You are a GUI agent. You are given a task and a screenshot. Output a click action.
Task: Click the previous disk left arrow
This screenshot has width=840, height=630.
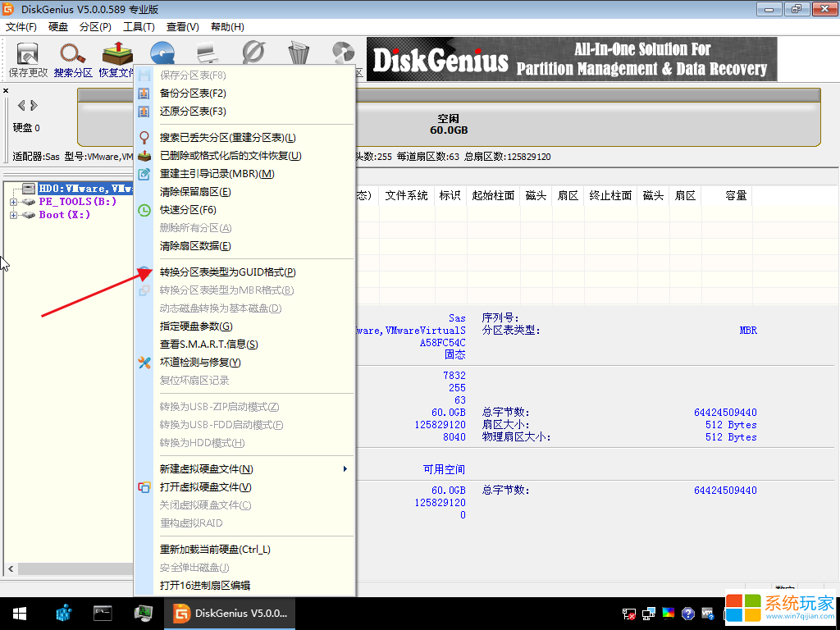coord(21,106)
